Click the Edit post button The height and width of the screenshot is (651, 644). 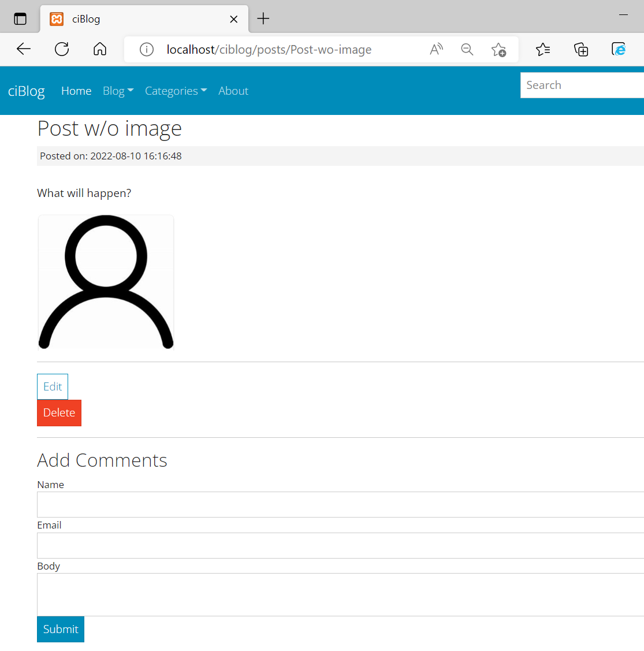coord(53,386)
